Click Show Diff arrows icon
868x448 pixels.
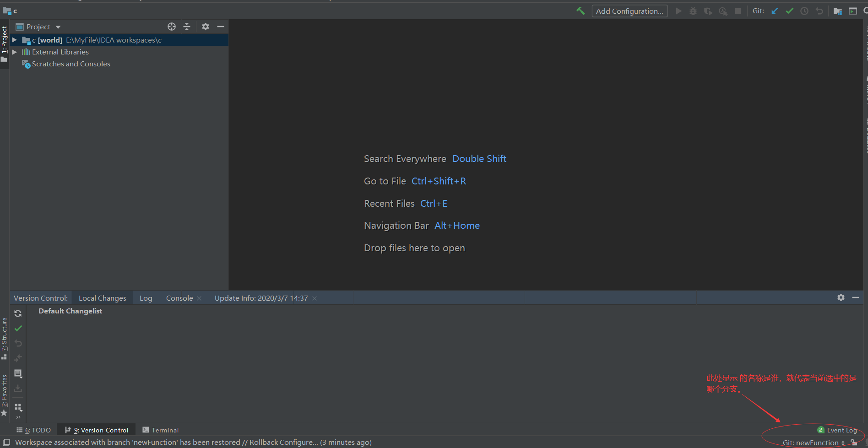18,358
